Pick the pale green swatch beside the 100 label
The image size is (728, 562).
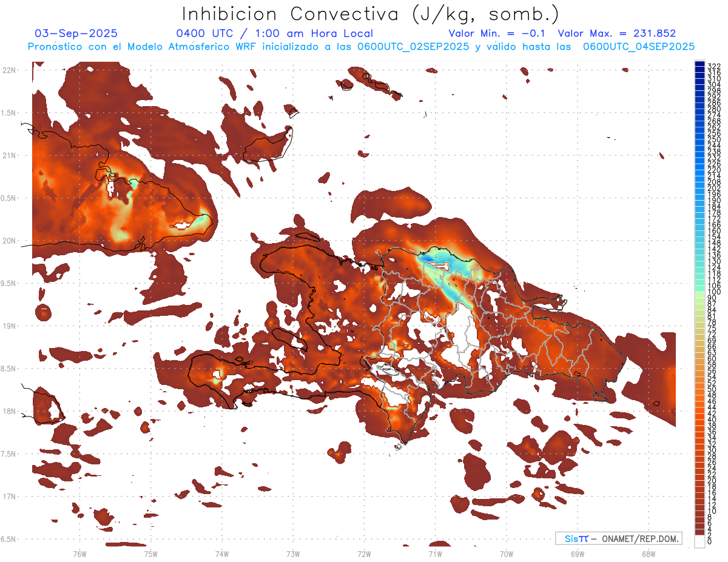pyautogui.click(x=699, y=295)
